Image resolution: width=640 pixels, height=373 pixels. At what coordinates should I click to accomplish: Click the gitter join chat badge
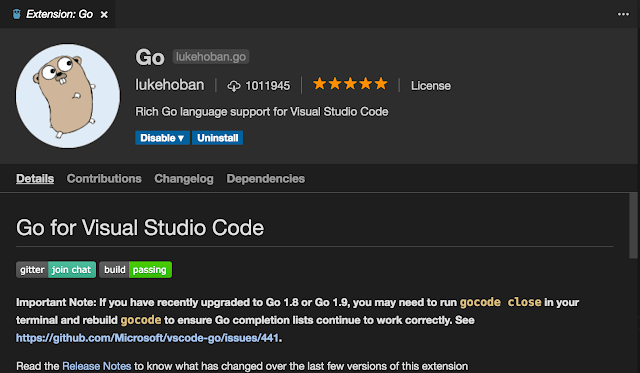(56, 270)
